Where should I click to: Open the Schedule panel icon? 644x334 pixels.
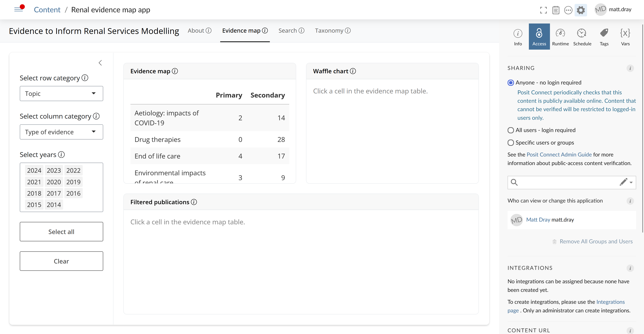click(x=582, y=36)
